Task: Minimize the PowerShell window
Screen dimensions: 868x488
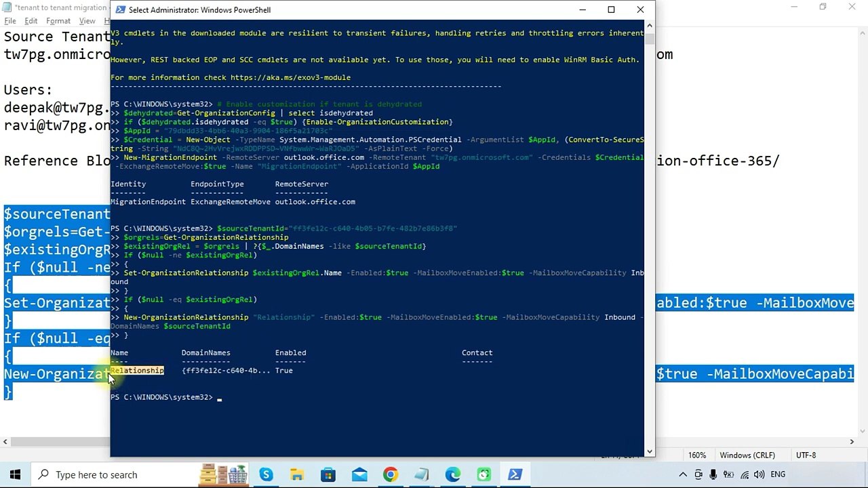Action: click(x=583, y=9)
